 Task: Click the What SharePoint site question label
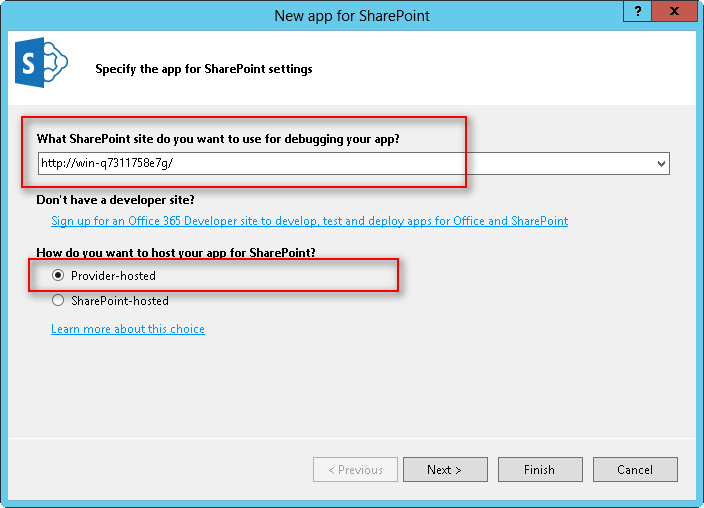pos(225,138)
